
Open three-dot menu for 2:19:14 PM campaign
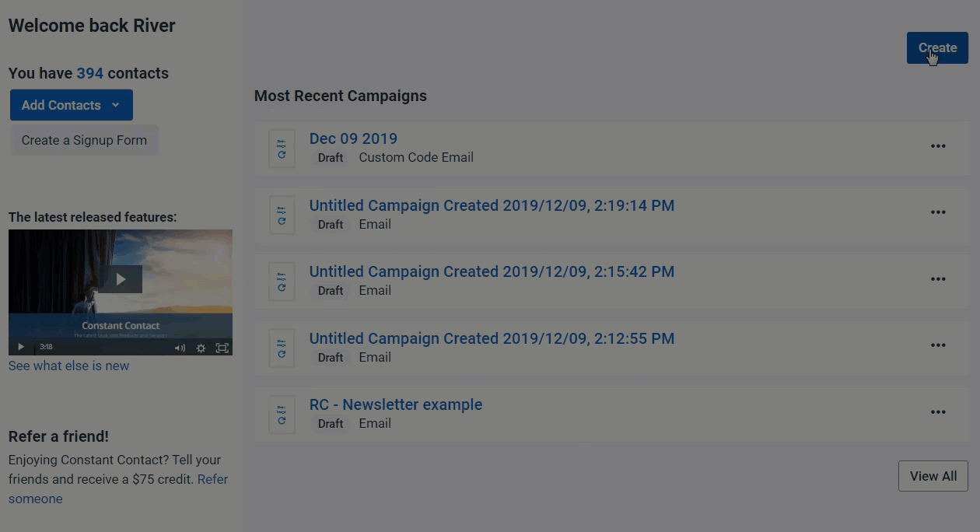(x=938, y=212)
